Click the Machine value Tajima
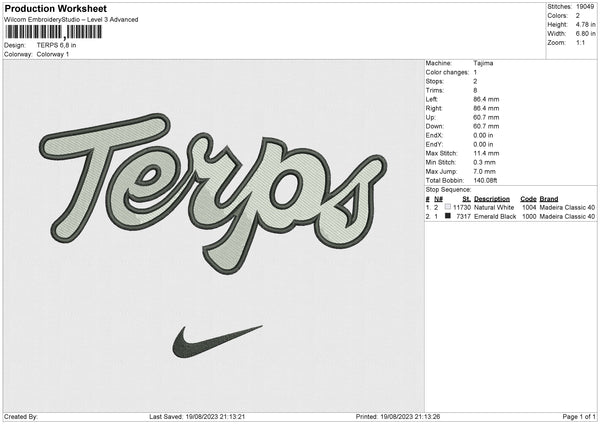The image size is (600, 424). click(483, 63)
